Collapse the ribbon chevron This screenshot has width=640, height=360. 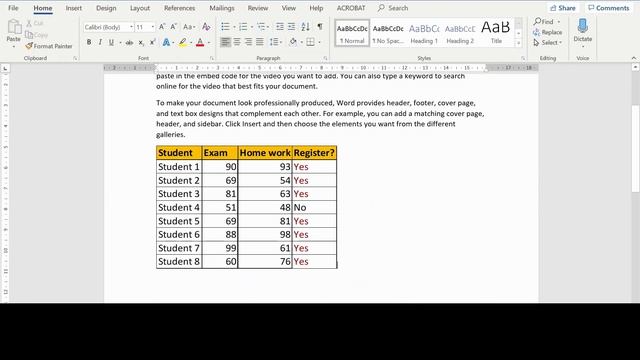click(633, 58)
